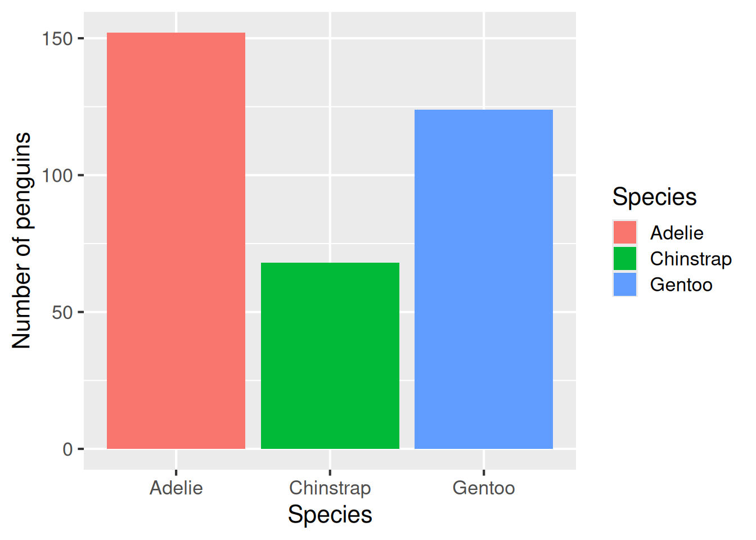
Task: Click the Adelie x-axis tick label
Action: pos(176,488)
